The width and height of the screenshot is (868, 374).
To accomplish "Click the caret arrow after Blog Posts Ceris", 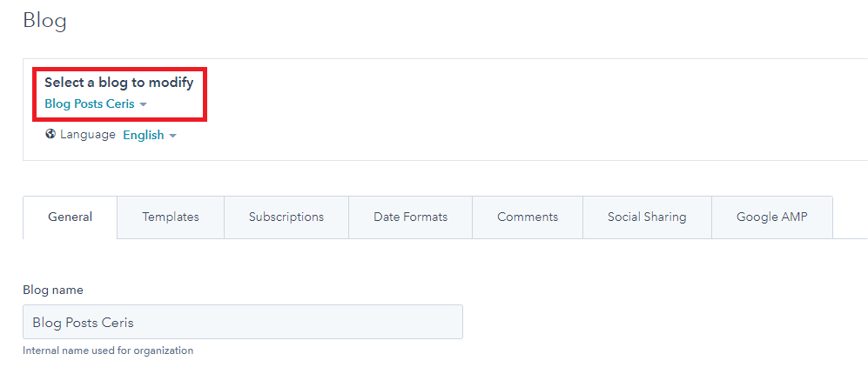I will point(144,104).
